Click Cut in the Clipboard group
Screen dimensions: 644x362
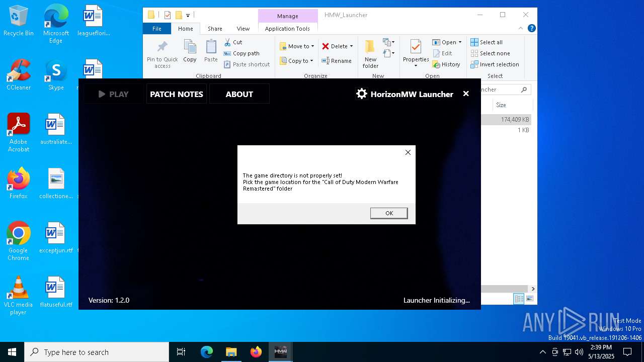click(233, 42)
